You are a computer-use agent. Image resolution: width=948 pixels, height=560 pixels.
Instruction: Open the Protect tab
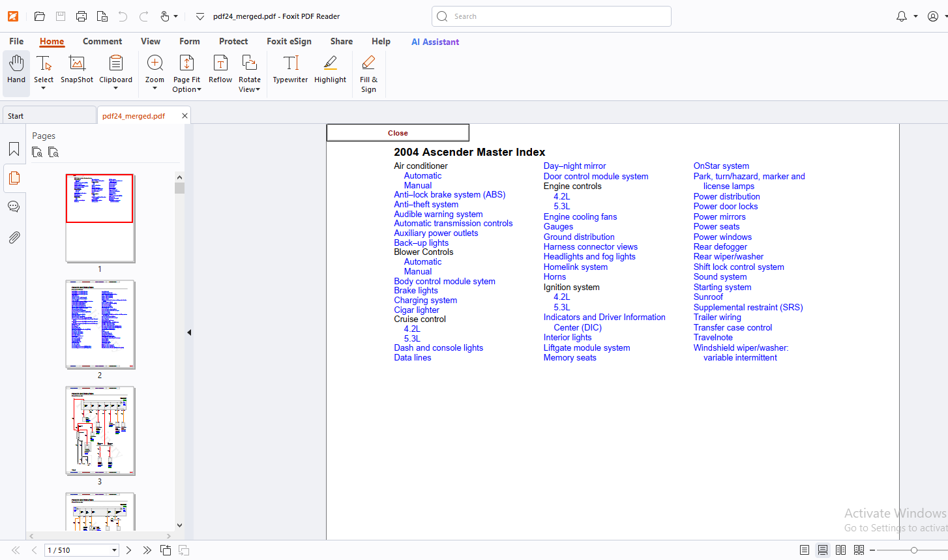pyautogui.click(x=233, y=41)
